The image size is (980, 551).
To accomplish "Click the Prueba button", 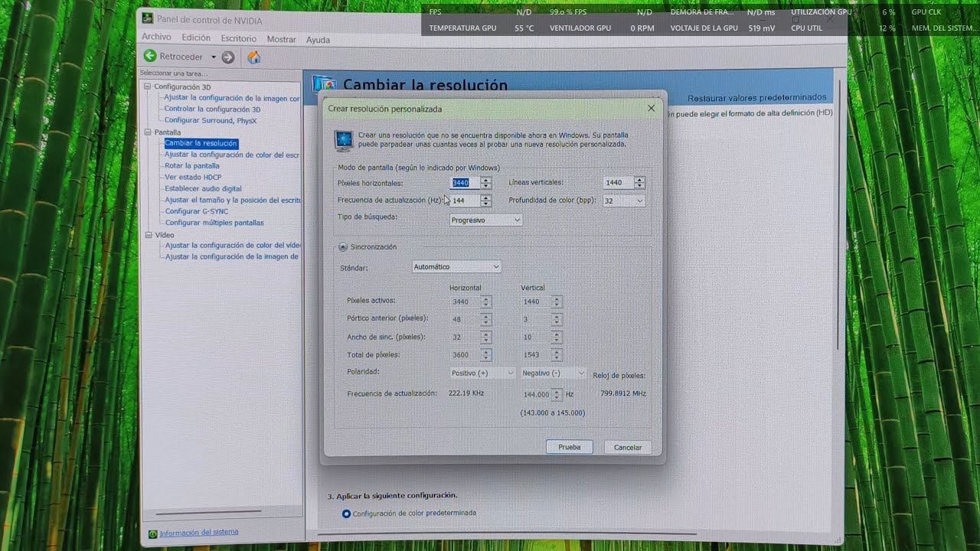I will tap(570, 447).
